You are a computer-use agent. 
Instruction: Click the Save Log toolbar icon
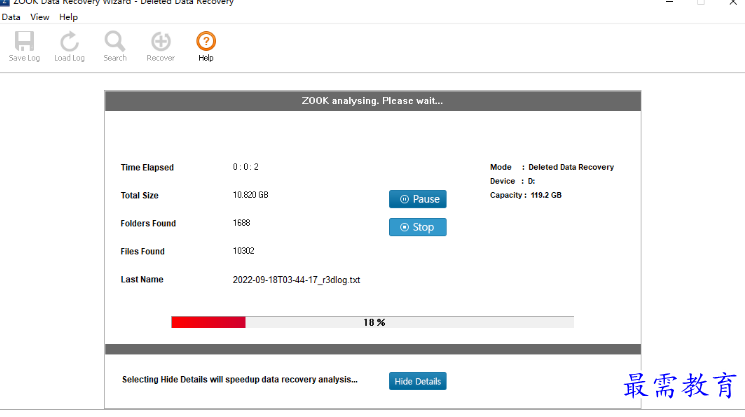coord(24,46)
